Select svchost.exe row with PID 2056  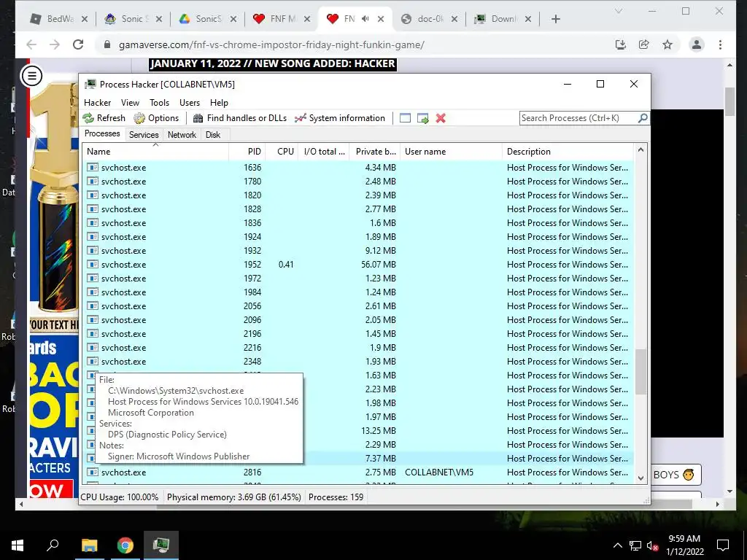[358, 306]
